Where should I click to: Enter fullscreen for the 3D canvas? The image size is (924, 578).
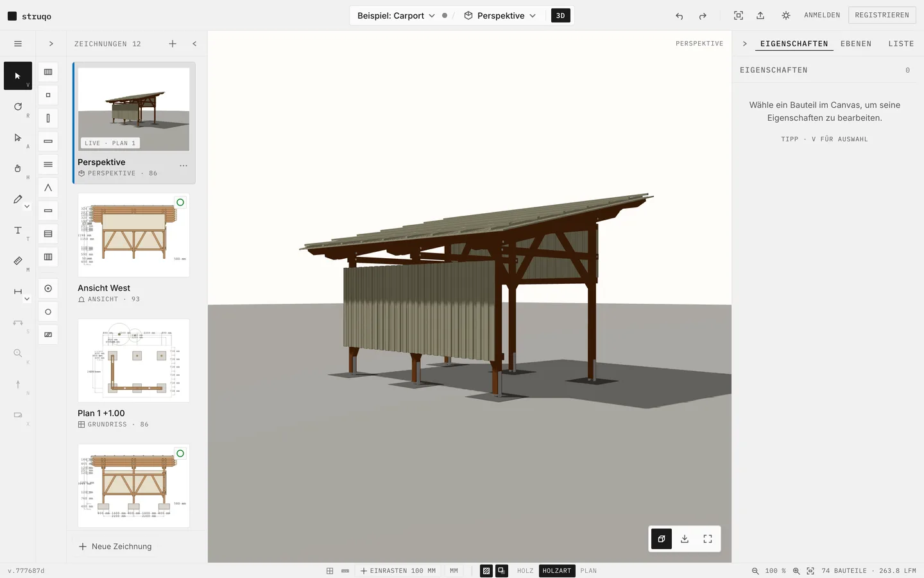click(x=708, y=539)
